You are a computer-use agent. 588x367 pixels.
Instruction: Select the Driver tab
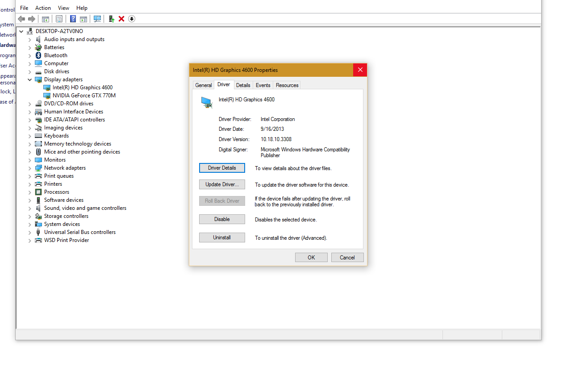[224, 84]
